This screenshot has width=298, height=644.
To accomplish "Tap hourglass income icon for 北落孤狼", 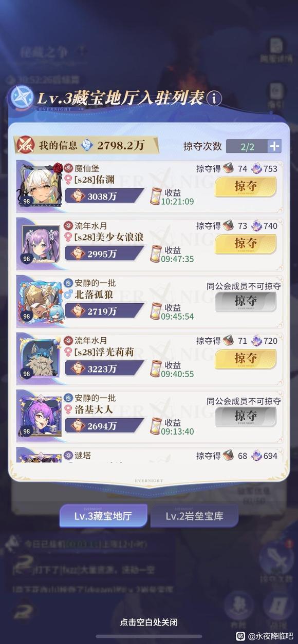I will (156, 311).
